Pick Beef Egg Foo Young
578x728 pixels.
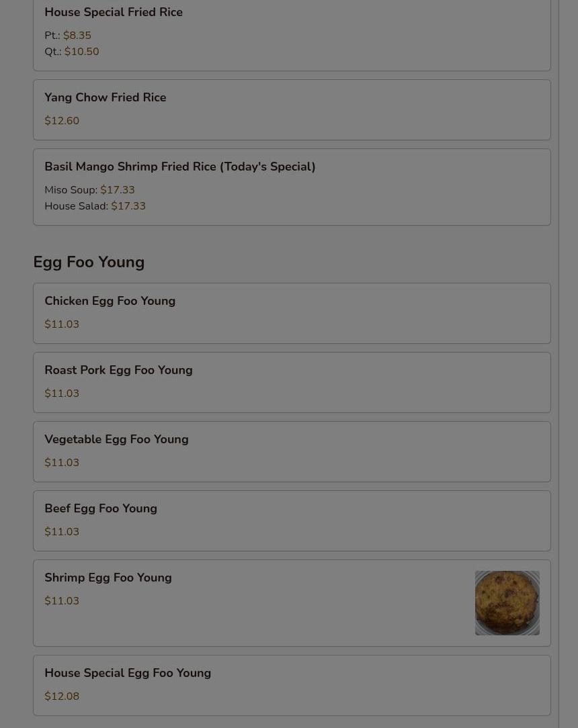coord(292,521)
